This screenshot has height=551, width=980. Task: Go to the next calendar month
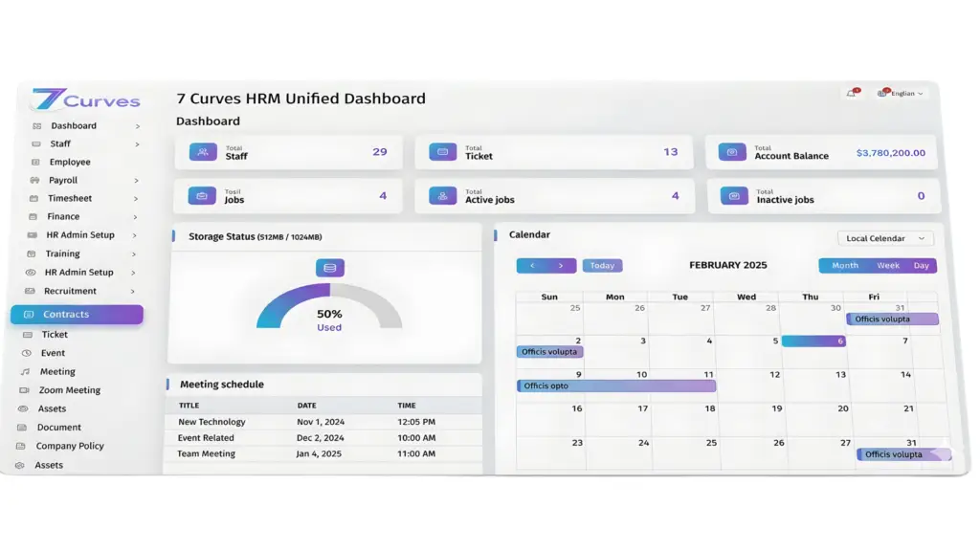(x=562, y=266)
